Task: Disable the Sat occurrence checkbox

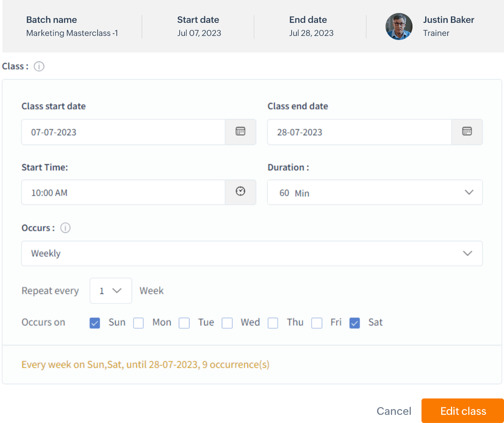Action: click(x=355, y=323)
